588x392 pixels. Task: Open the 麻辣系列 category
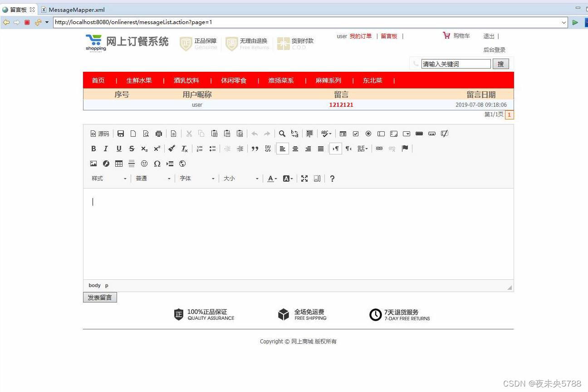tap(328, 80)
